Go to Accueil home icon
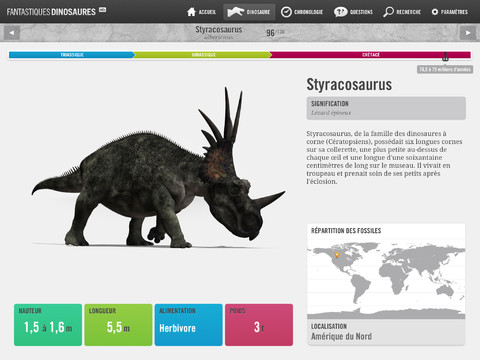 (191, 12)
